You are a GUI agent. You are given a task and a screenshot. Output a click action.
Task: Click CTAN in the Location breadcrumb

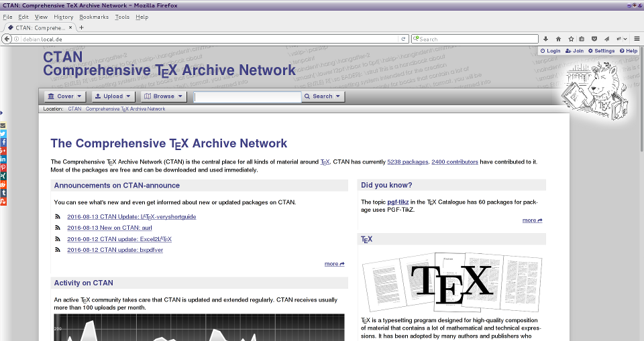(x=74, y=109)
